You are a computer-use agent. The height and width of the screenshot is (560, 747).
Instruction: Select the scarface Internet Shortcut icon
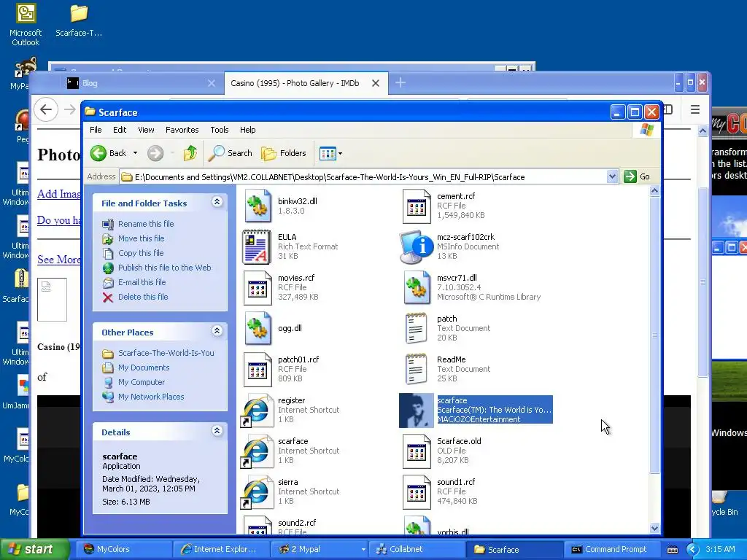point(256,451)
